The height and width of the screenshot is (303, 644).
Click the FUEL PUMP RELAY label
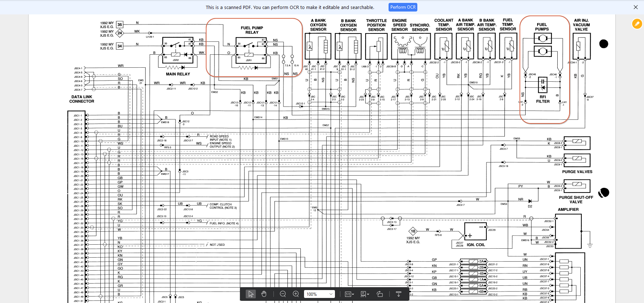coord(252,30)
